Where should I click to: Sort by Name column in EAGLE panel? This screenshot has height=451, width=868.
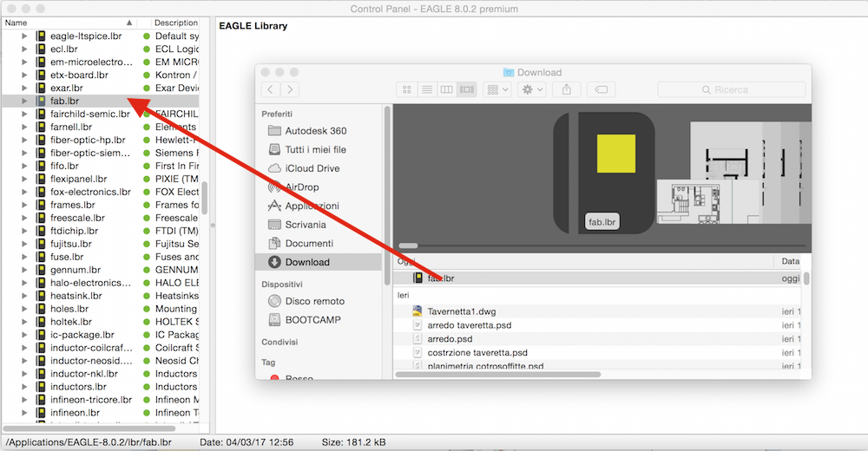69,23
